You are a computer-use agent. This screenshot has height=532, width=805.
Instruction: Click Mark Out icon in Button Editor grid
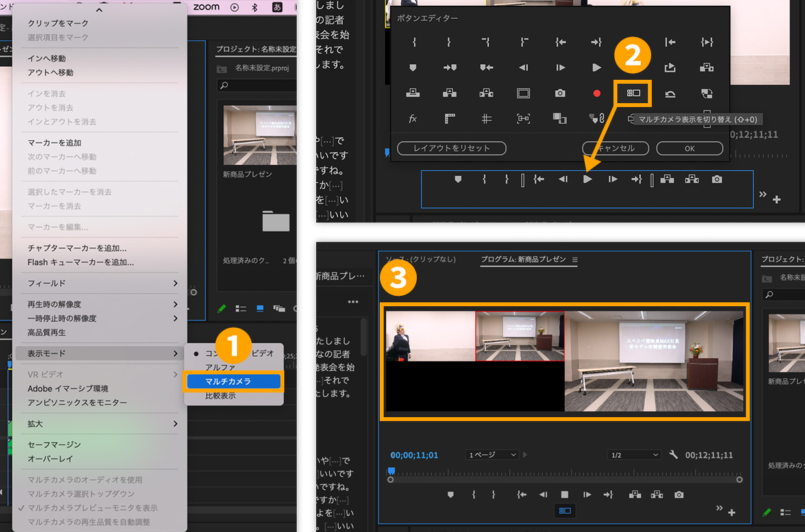449,42
